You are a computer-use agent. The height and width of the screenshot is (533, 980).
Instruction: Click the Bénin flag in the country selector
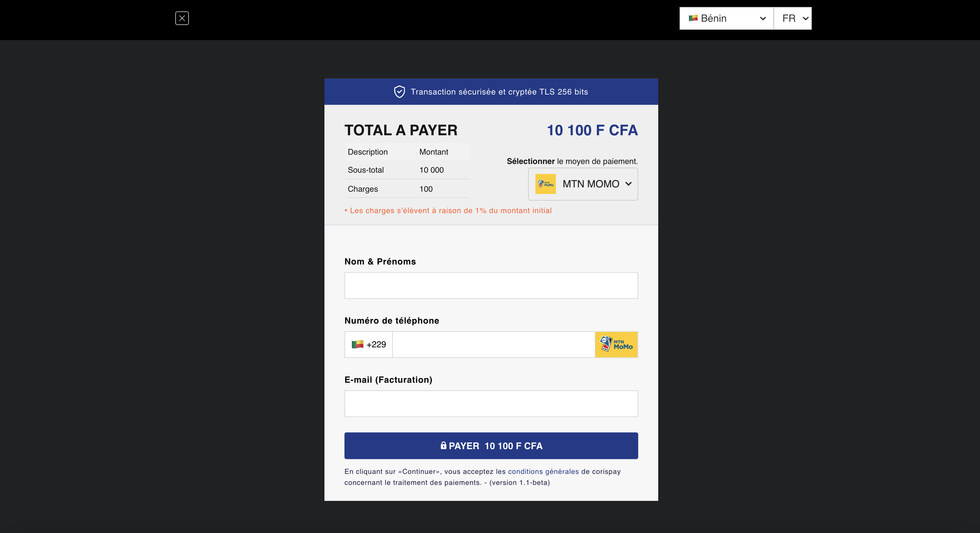tap(693, 18)
